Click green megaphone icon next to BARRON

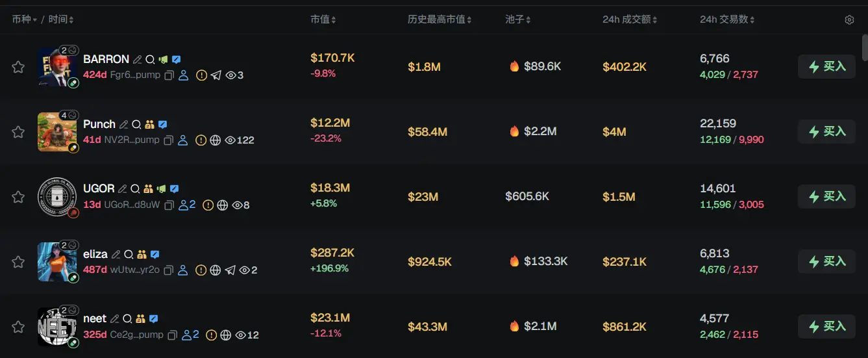tap(162, 59)
